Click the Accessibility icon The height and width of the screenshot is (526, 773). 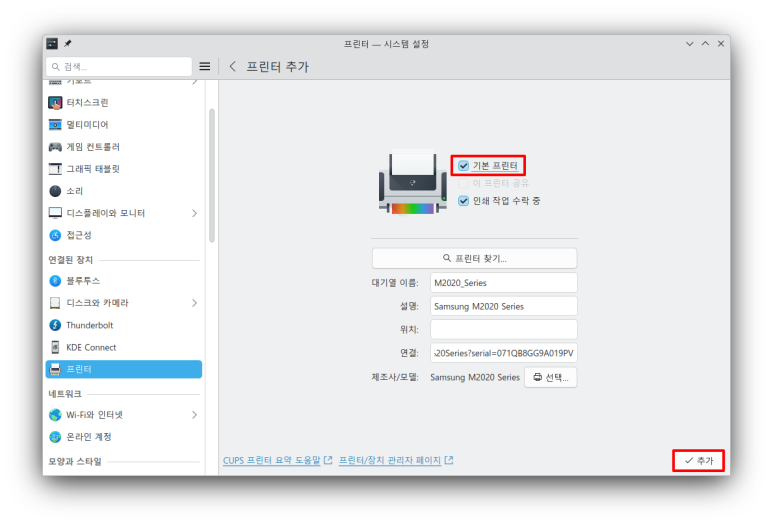coord(55,235)
